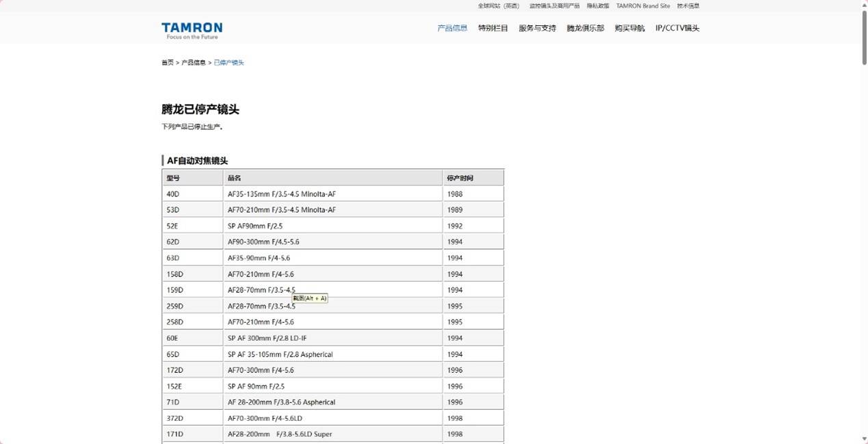Select 服务与支持 in main navigation
This screenshot has height=444, width=868.
[x=537, y=28]
